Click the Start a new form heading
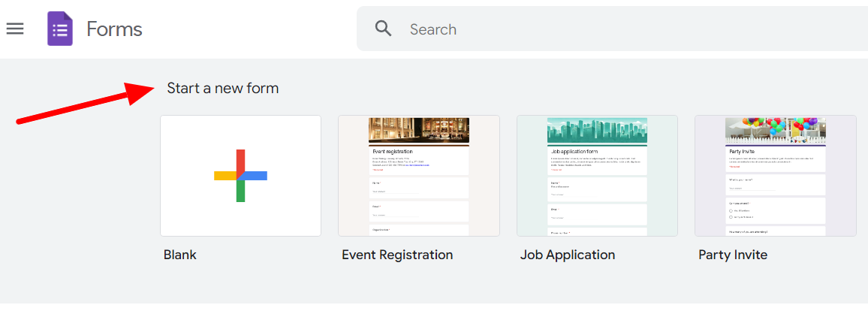Viewport: 868px width, 320px height. [x=223, y=88]
